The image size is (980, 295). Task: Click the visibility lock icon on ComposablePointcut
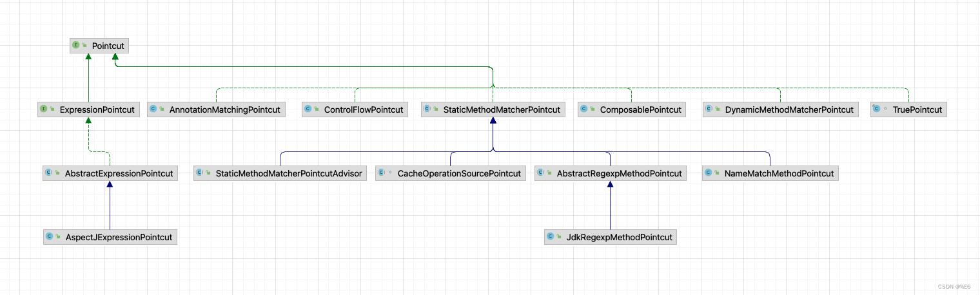click(x=593, y=109)
